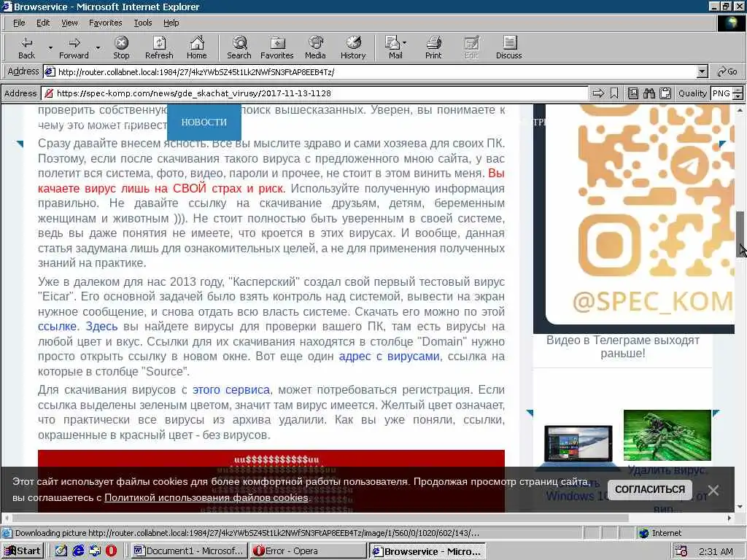This screenshot has width=747, height=560.
Task: Open the View menu
Action: coord(69,23)
